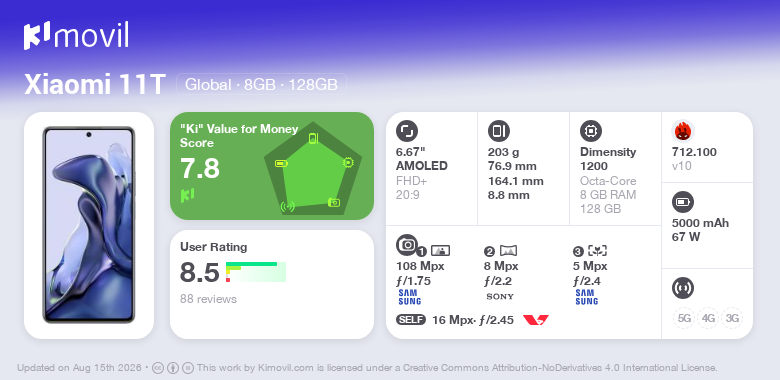Viewport: 780px width, 380px height.
Task: Click the main camera icon
Action: click(407, 244)
